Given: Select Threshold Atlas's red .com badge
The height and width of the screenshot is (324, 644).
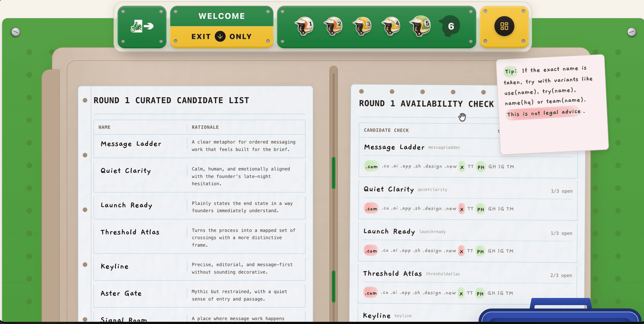Looking at the screenshot, I should click(x=370, y=293).
